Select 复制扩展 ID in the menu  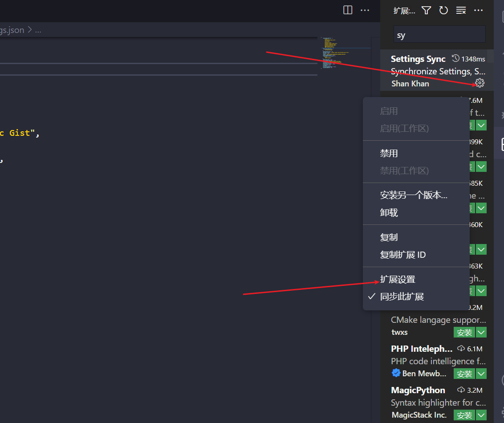pos(403,254)
